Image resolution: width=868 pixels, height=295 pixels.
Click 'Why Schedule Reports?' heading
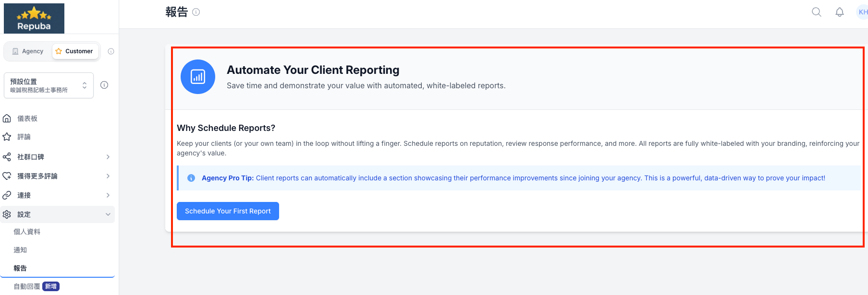226,128
